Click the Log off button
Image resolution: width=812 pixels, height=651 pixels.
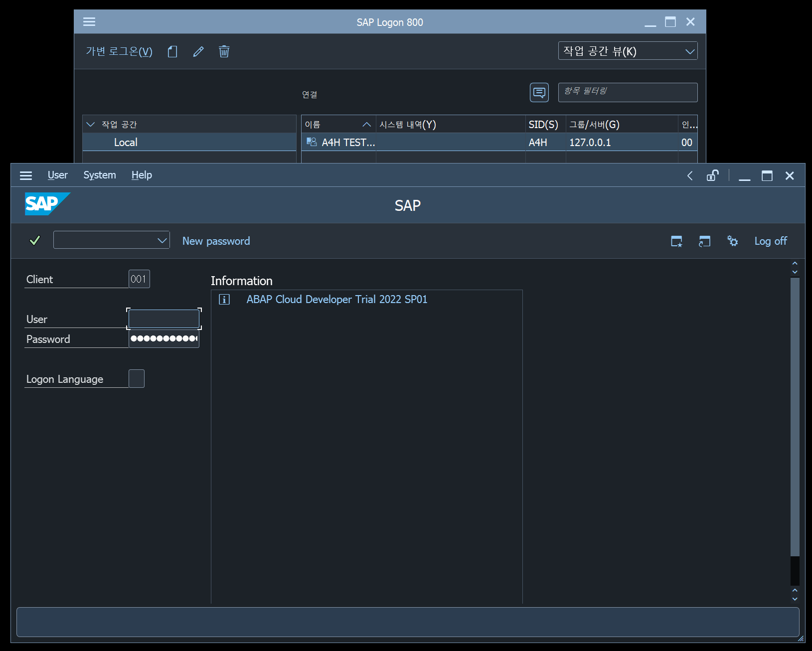[x=771, y=241]
